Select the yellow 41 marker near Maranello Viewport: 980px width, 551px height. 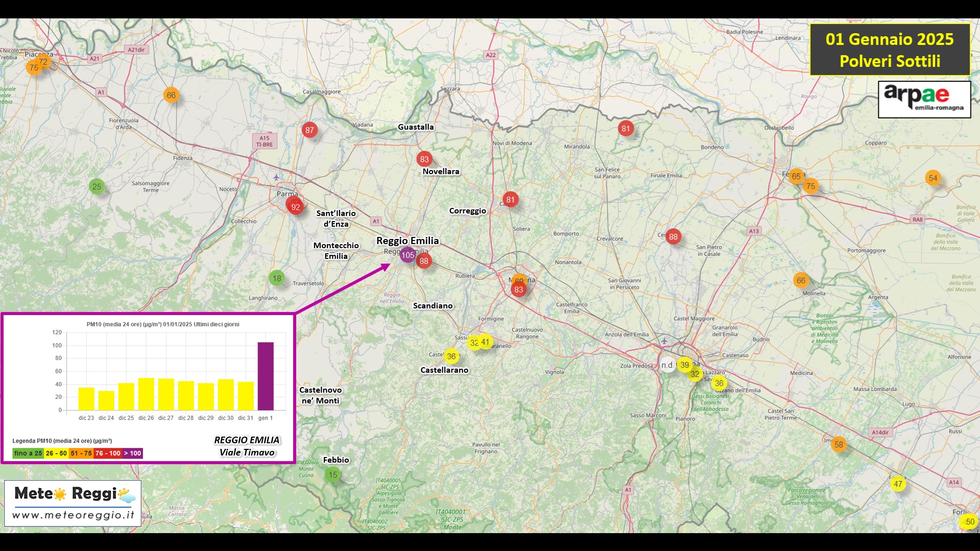(485, 342)
